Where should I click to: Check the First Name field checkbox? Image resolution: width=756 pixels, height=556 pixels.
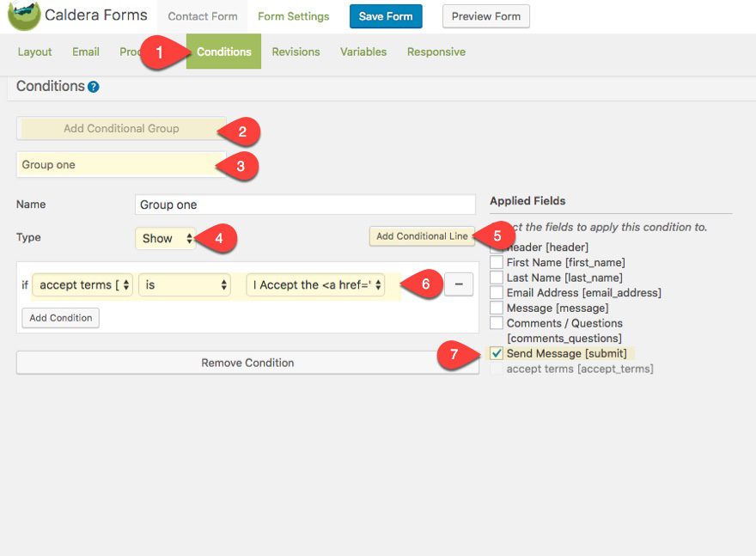click(x=497, y=262)
